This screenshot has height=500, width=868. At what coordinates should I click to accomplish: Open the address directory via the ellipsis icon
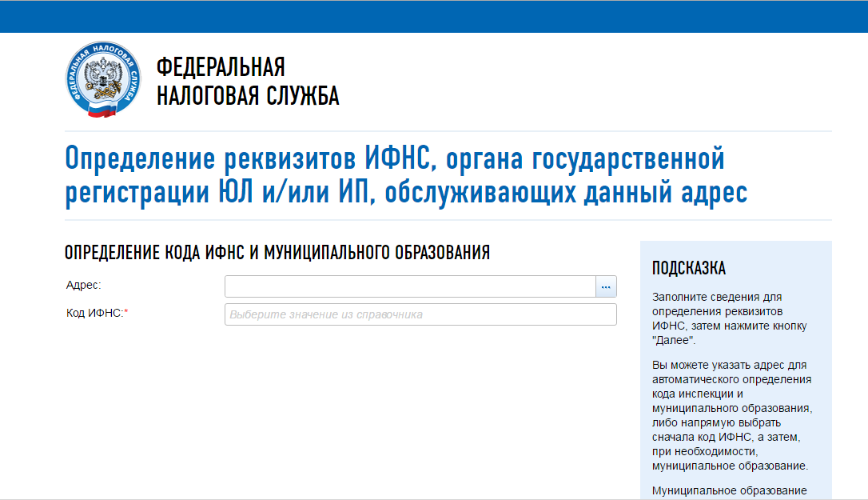(607, 286)
